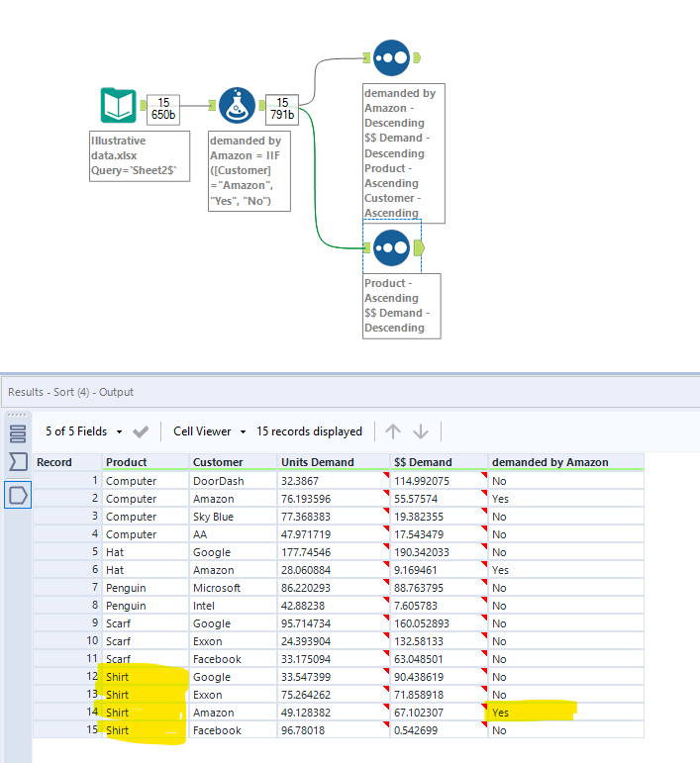700x763 pixels.
Task: Click the Units Demand column header
Action: pyautogui.click(x=334, y=462)
